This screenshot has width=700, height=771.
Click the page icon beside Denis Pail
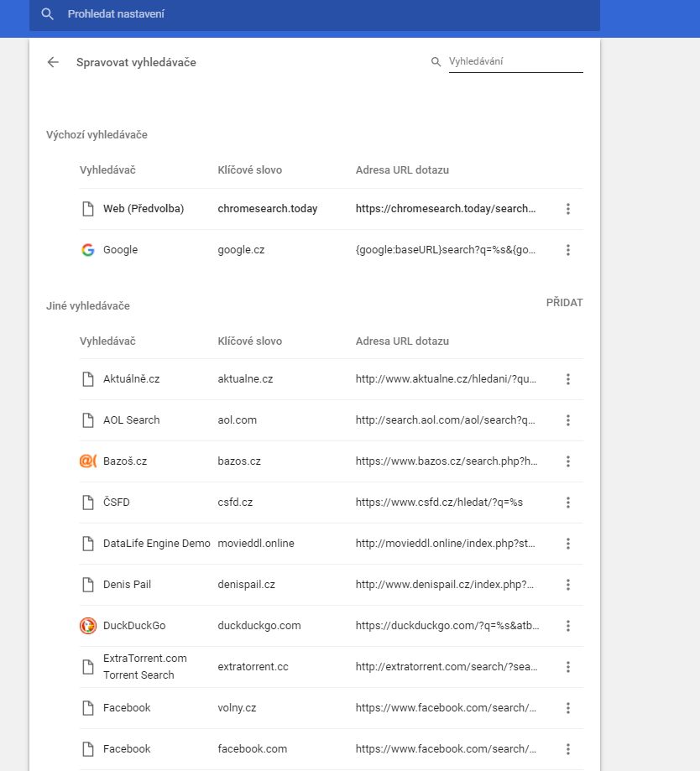88,585
